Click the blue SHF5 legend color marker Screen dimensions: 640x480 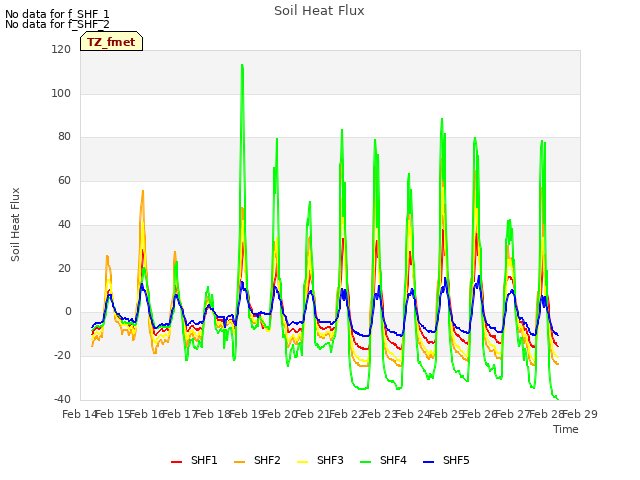click(x=429, y=462)
